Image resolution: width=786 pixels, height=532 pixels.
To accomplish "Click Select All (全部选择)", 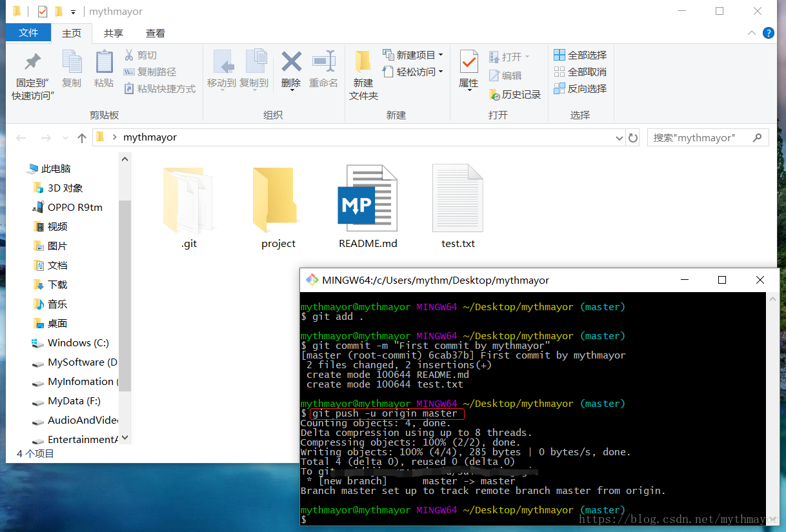I will [579, 55].
